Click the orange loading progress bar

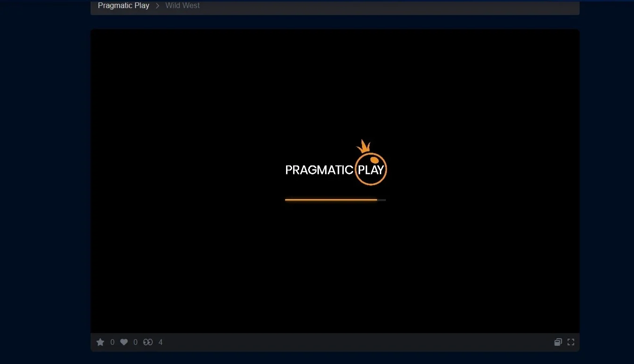(335, 200)
